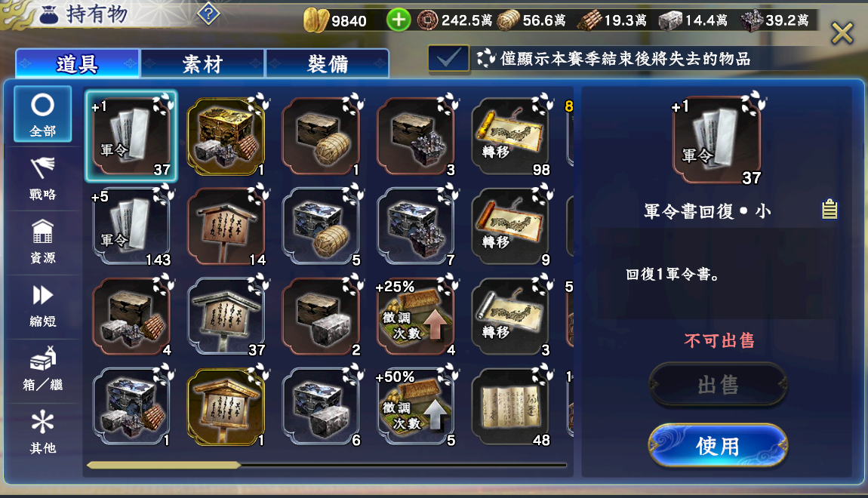Close the inventory with the X
This screenshot has height=498, width=868.
pos(842,33)
